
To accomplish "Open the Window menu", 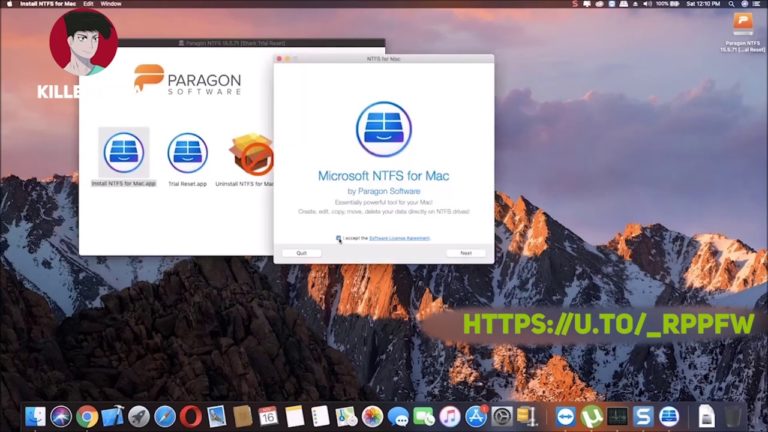I will click(x=111, y=4).
